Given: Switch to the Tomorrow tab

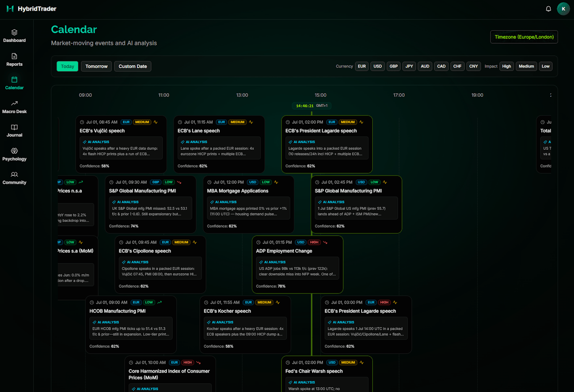Looking at the screenshot, I should coord(96,66).
